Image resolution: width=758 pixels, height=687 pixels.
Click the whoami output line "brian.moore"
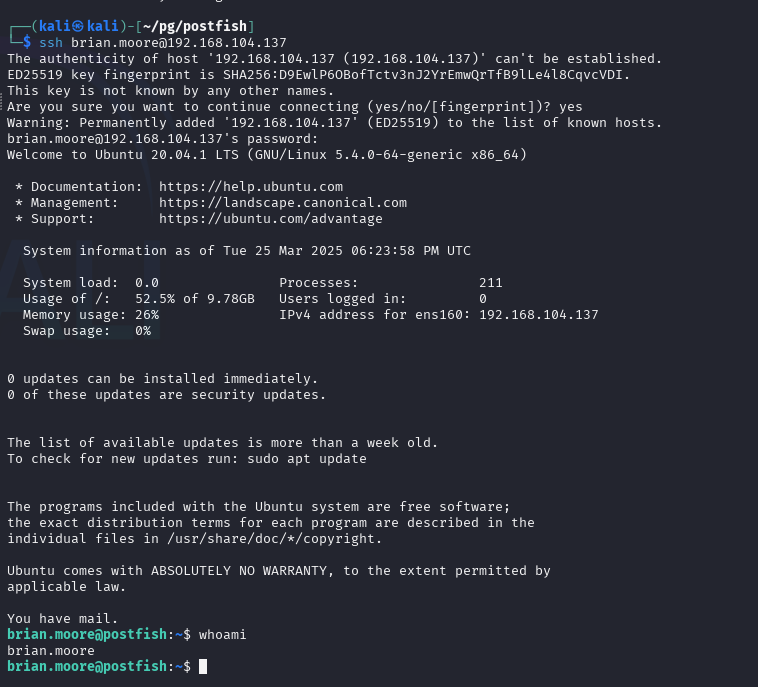[50, 650]
